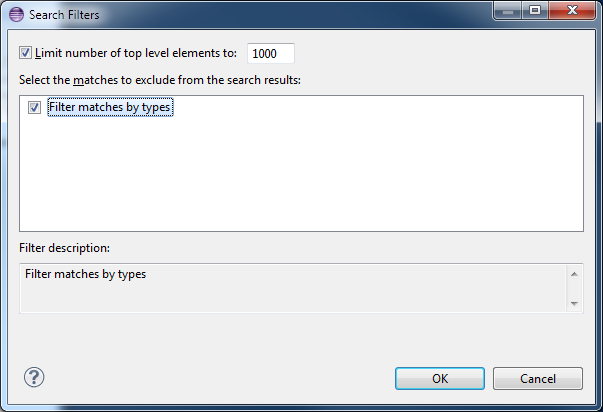Screen dimensions: 603x412
Task: Click the Search Filters title bar text
Action: [x=64, y=15]
